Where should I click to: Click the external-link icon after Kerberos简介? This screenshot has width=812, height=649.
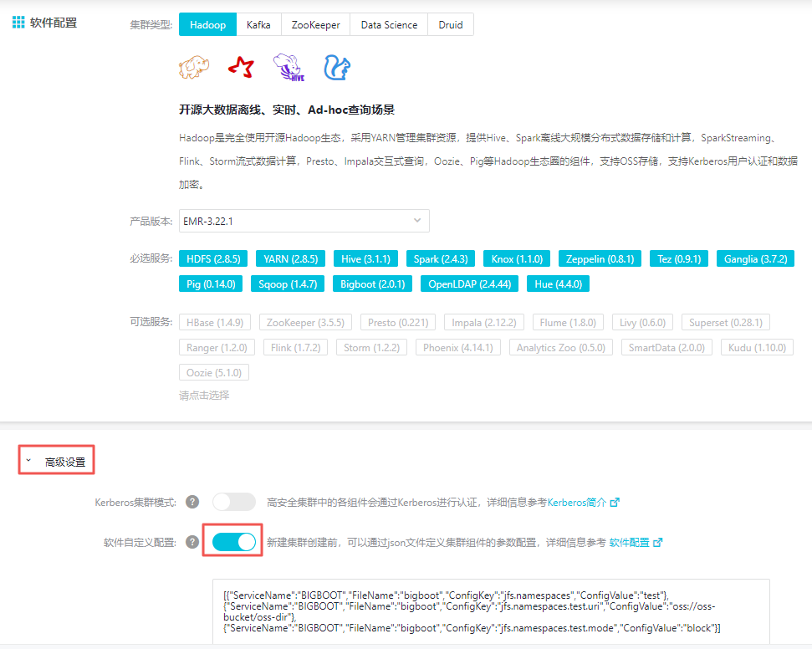[615, 502]
